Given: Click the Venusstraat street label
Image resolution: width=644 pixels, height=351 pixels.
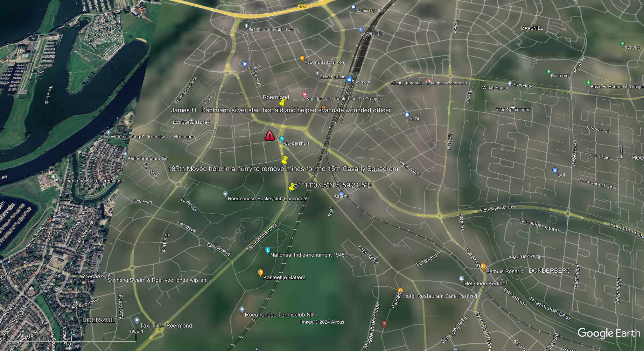Looking at the screenshot, I should 597,156.
